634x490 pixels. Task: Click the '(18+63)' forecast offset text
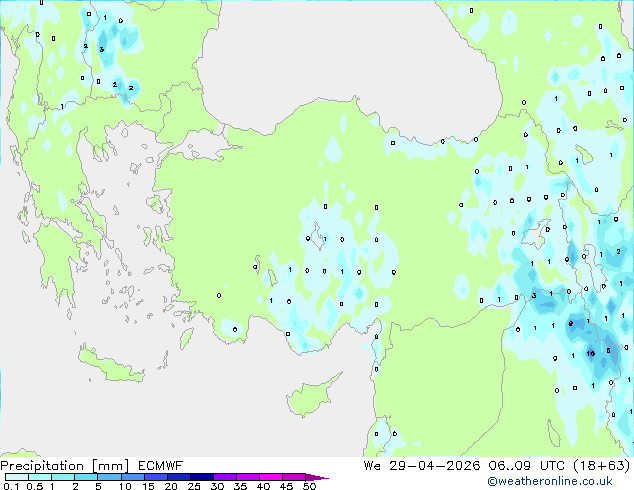[x=602, y=466]
